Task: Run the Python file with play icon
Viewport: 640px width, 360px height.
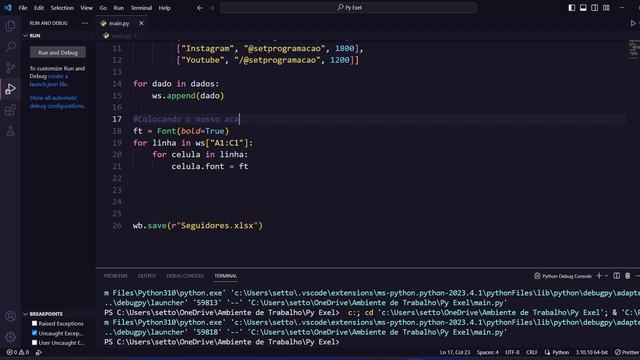Action: 632,23
